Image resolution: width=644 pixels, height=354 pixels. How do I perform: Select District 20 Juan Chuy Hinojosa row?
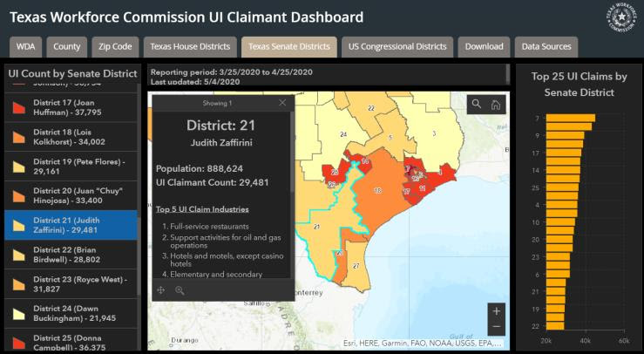pyautogui.click(x=71, y=195)
